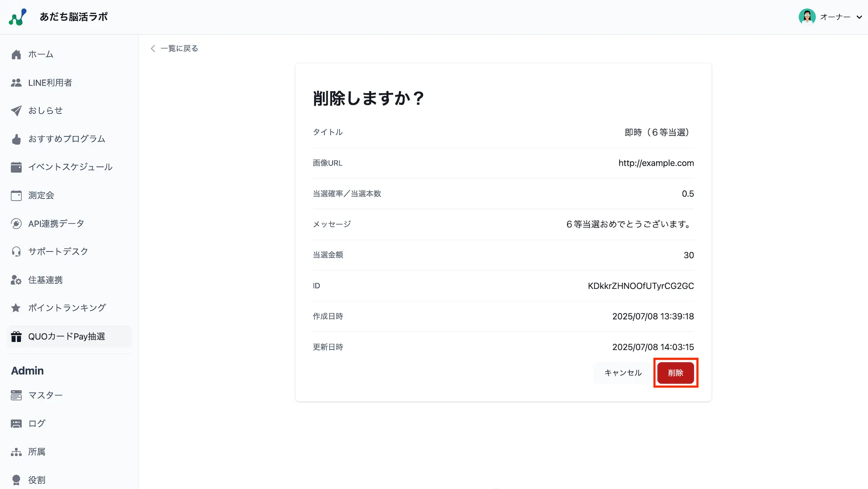Click the あだち脳活ラボ logo
Viewport: 868px width, 489px height.
[17, 17]
